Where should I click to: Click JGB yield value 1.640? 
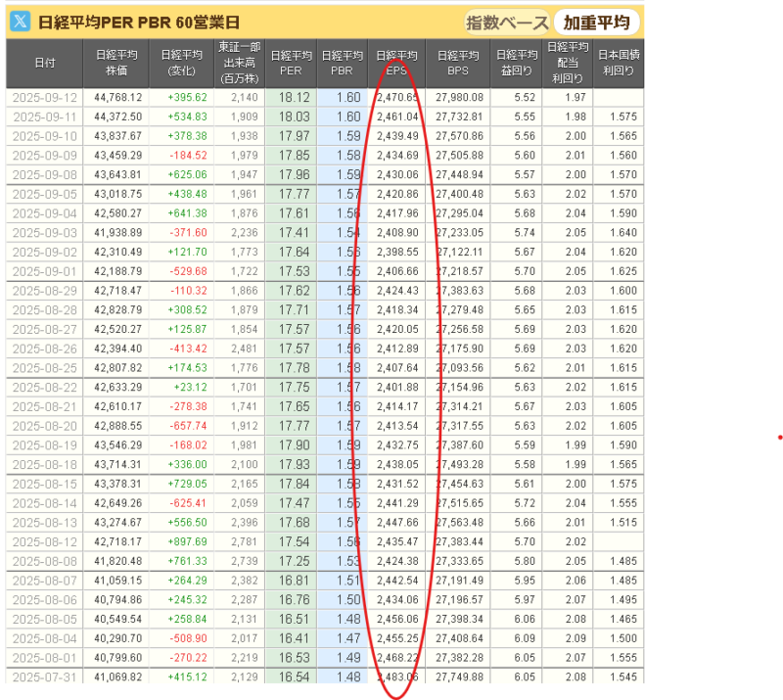click(x=623, y=233)
